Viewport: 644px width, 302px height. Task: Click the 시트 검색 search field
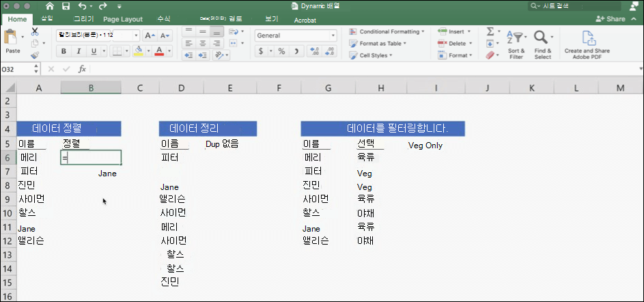[x=574, y=5]
